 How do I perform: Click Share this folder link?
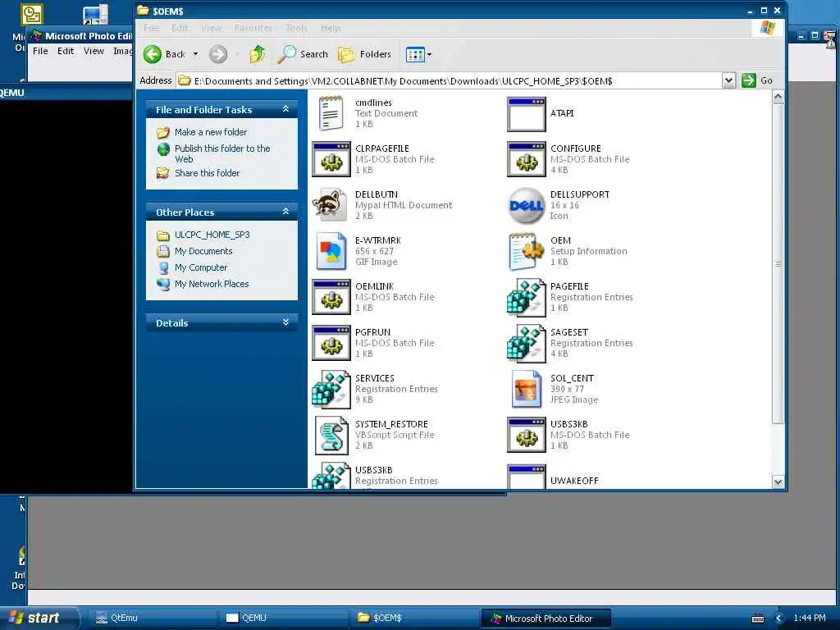(207, 173)
